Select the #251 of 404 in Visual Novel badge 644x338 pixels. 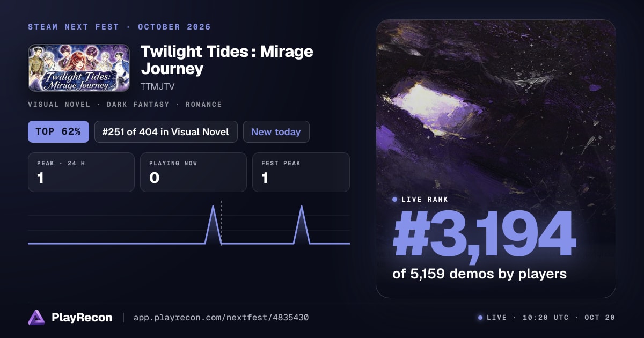[x=166, y=132]
